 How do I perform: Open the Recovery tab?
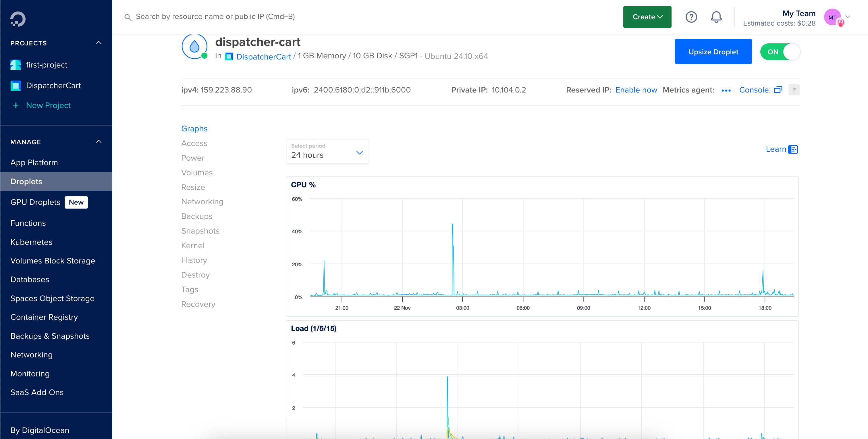click(x=198, y=304)
